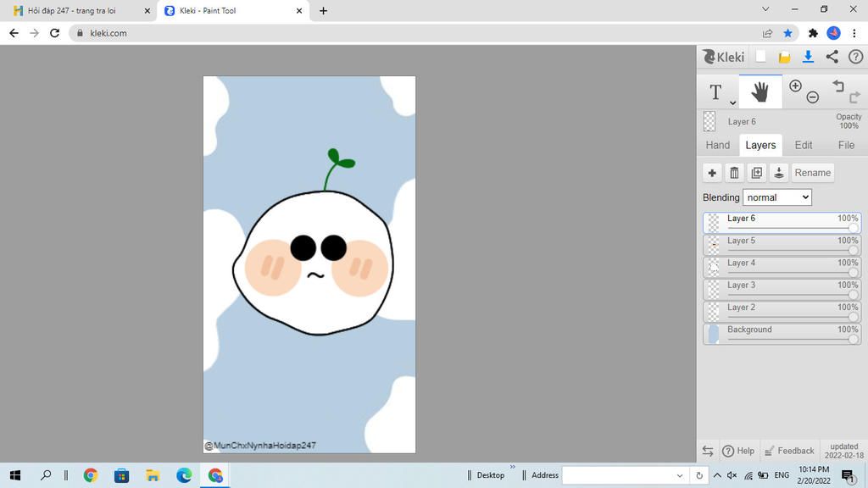Expand the tool list arrow beside the Text tool
Screen dimensions: 868x488
tap(732, 103)
